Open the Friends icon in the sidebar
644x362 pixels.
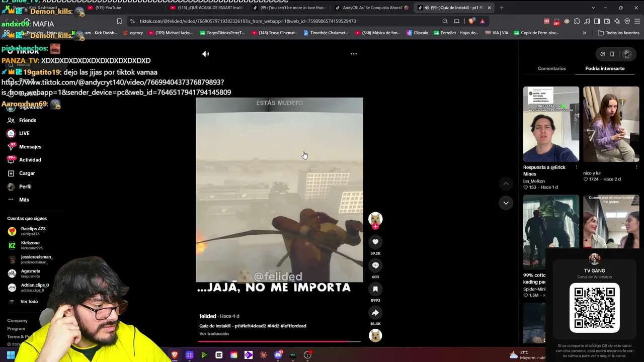(x=11, y=120)
